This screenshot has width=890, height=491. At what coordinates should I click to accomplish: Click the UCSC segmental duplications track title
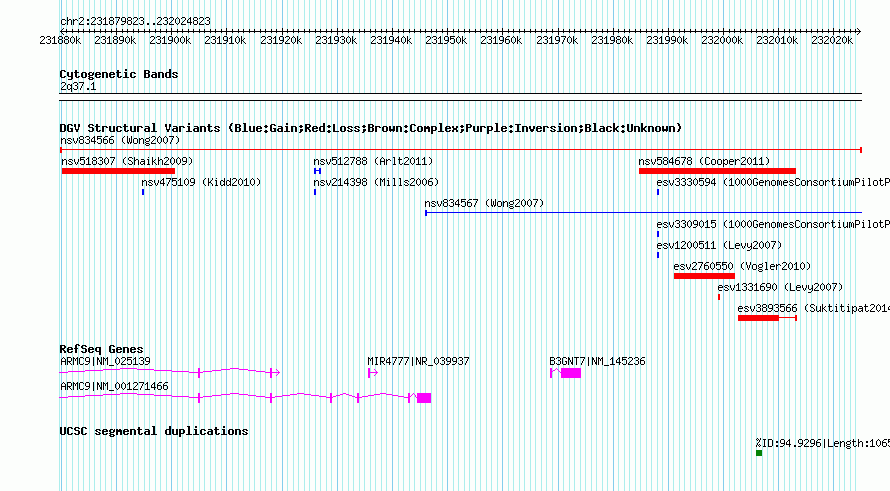(x=154, y=431)
